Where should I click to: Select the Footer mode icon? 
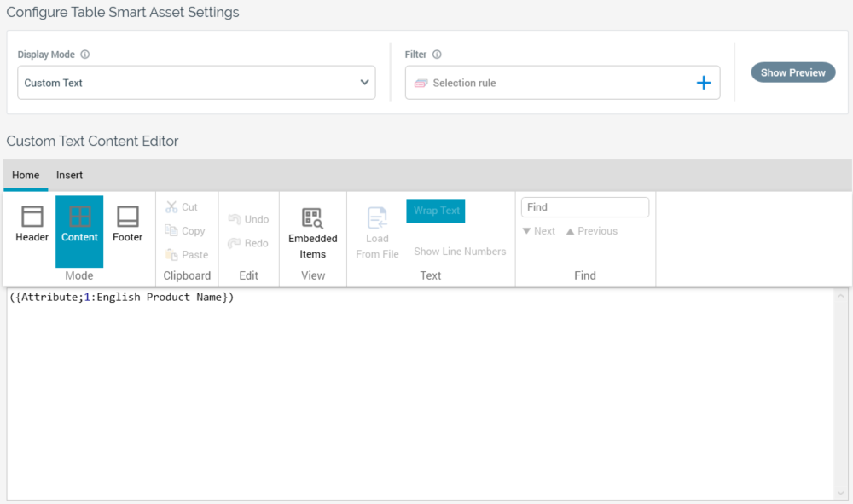[x=128, y=217]
